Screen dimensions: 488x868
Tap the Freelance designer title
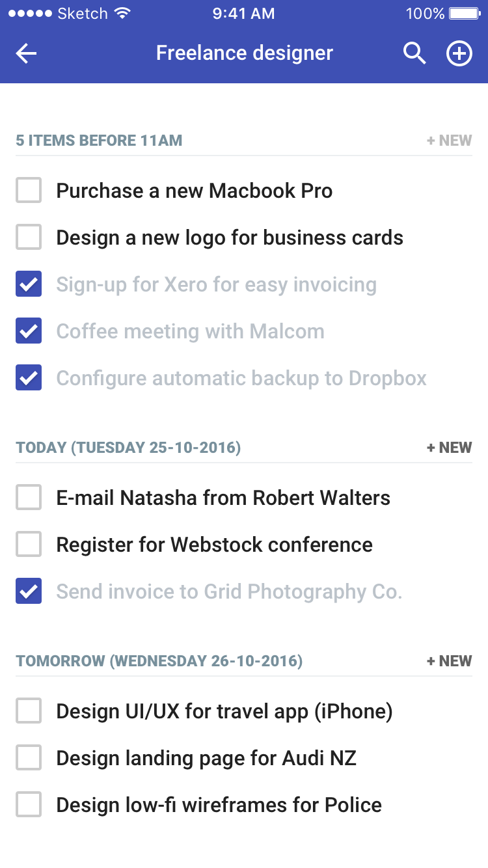(245, 53)
